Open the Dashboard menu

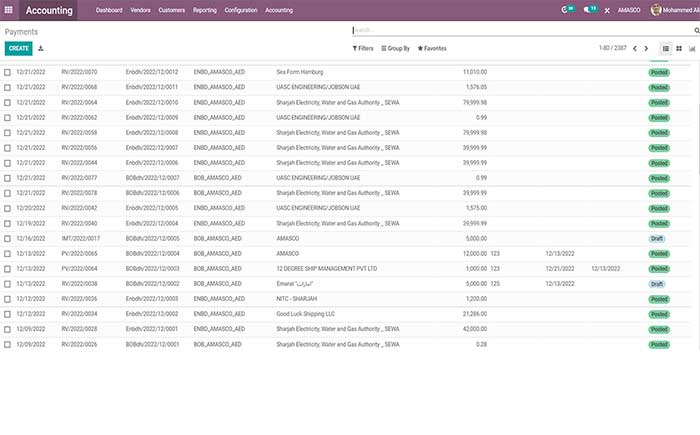(x=109, y=10)
